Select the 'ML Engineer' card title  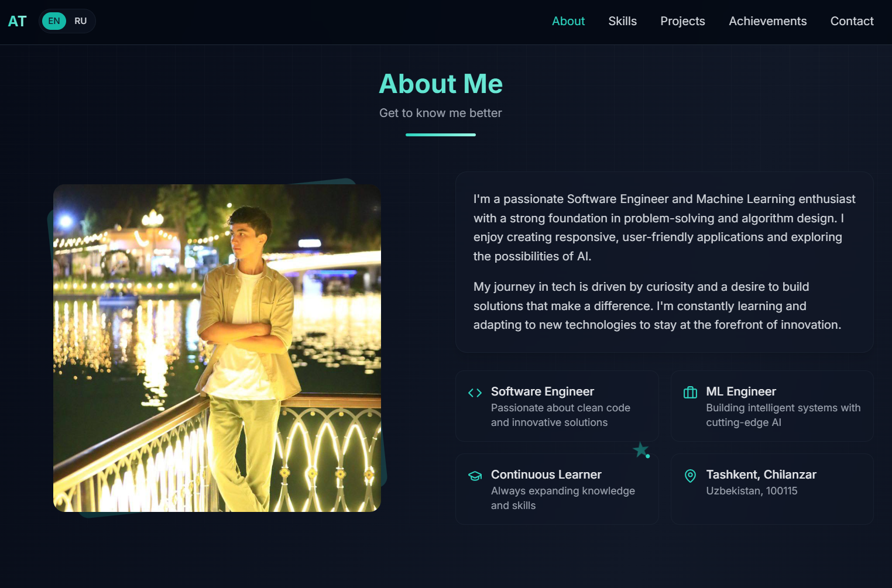(x=741, y=391)
